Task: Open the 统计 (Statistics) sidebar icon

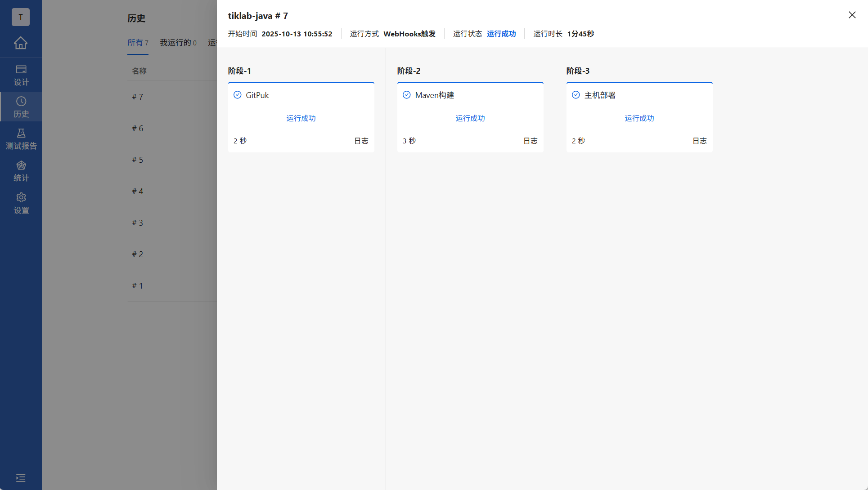Action: [21, 171]
